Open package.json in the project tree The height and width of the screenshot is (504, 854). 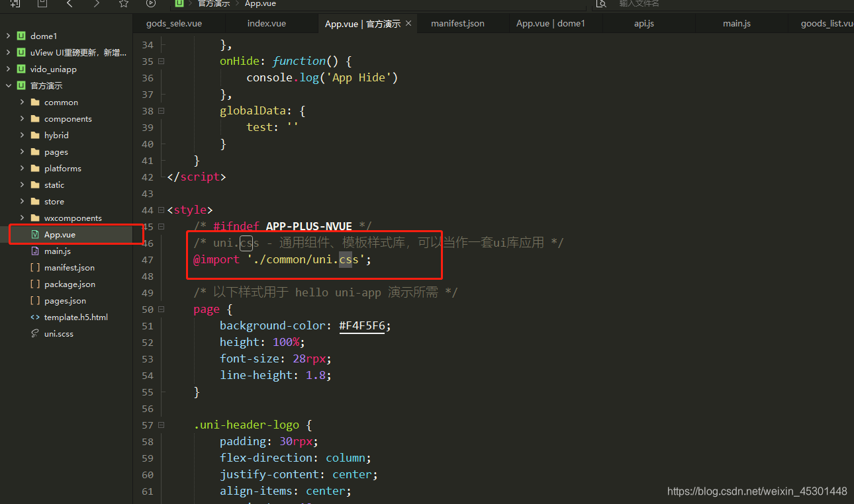click(70, 284)
